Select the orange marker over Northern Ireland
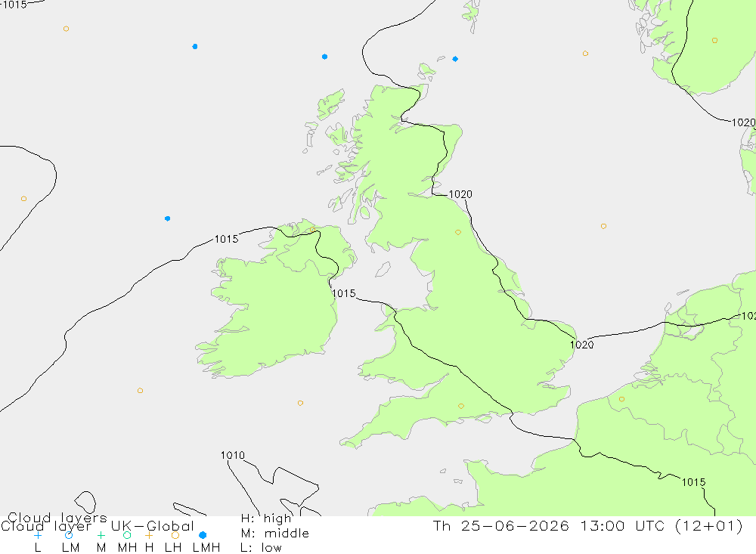Screen dimensions: 756x554 [x=312, y=230]
